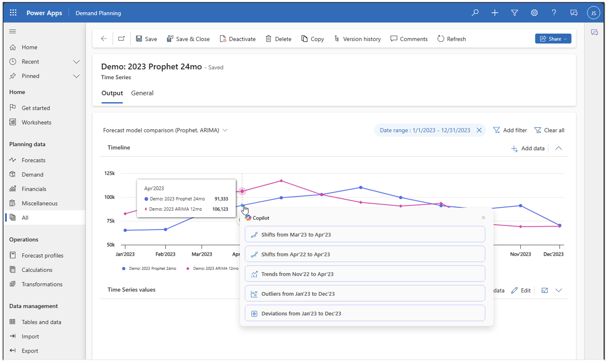Expand the Pinned section chevron

point(76,76)
